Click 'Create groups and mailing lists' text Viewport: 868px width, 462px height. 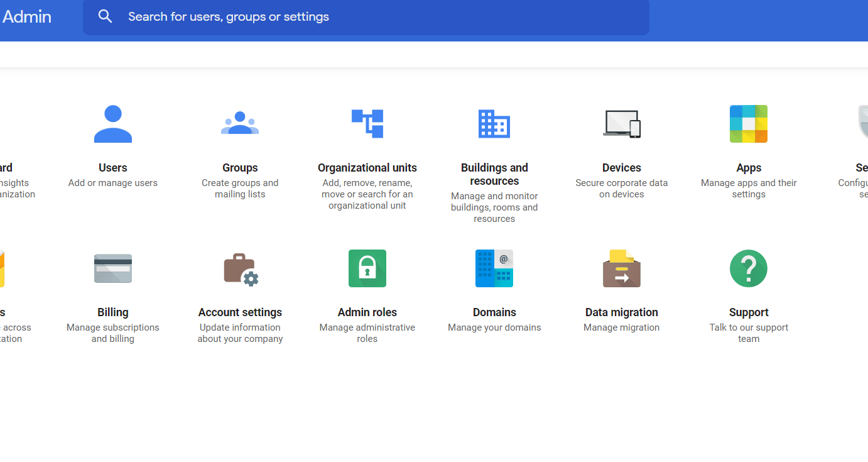[x=240, y=189]
